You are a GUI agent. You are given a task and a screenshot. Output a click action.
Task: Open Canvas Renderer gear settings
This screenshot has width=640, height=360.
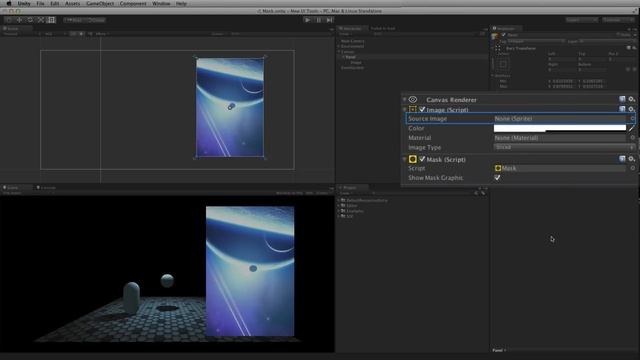[x=631, y=99]
